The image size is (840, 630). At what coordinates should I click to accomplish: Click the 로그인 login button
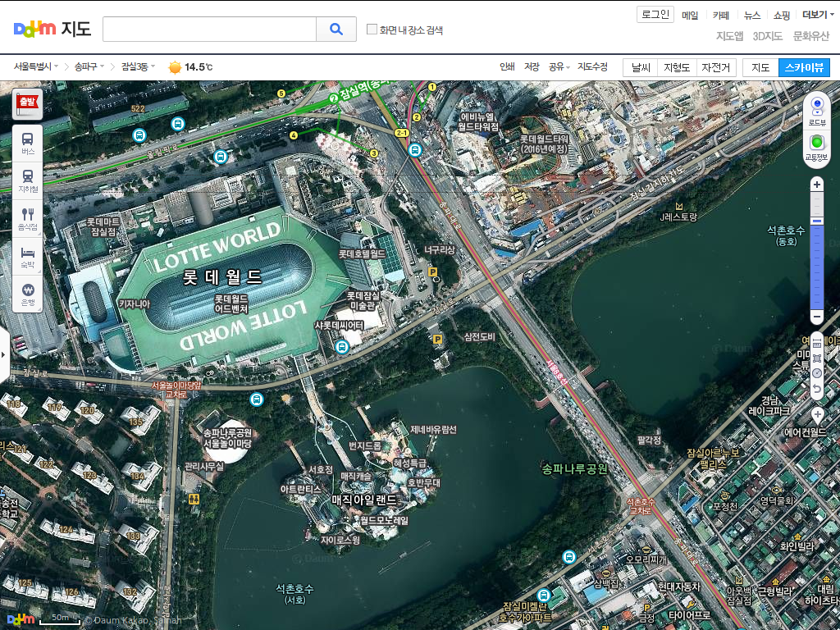655,15
